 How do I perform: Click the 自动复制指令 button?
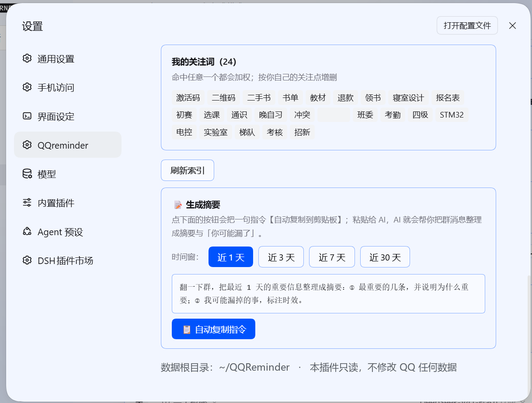pyautogui.click(x=213, y=329)
